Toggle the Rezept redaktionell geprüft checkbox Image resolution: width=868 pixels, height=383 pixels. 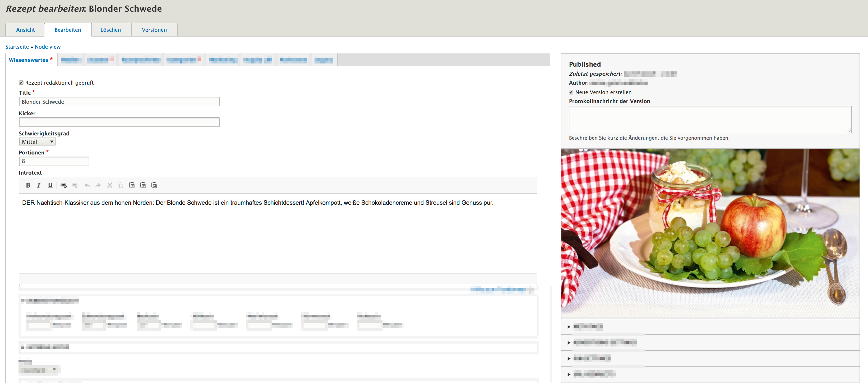pos(21,83)
